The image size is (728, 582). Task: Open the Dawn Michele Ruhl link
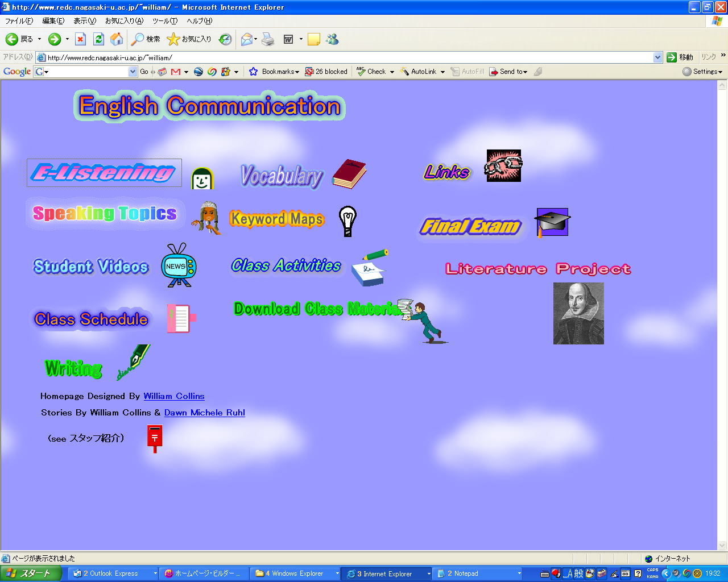coord(204,413)
